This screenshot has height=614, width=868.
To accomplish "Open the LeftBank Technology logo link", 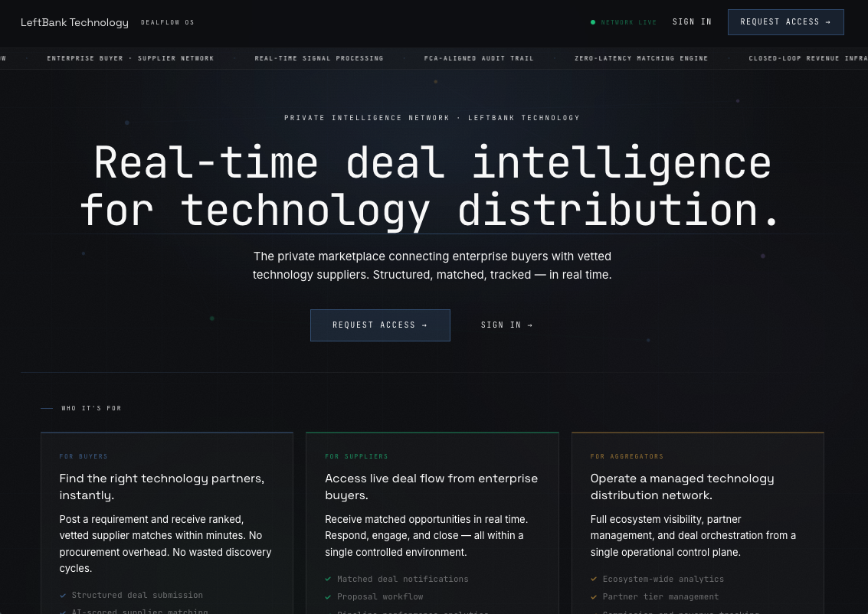I will point(75,22).
